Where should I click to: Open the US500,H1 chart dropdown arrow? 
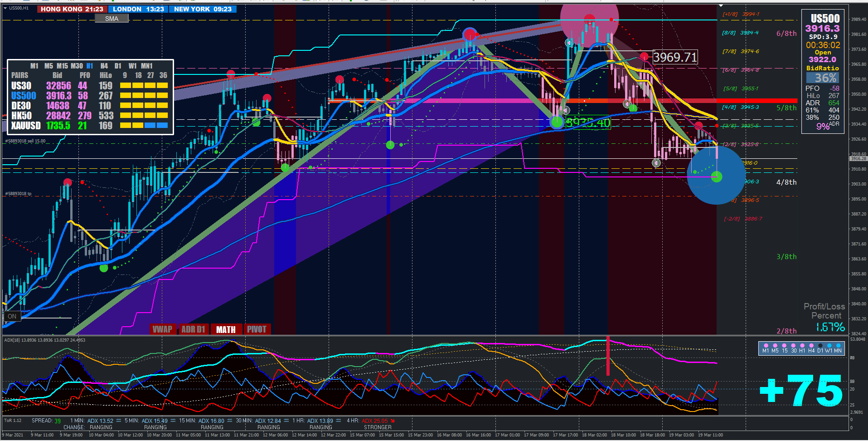click(5, 8)
